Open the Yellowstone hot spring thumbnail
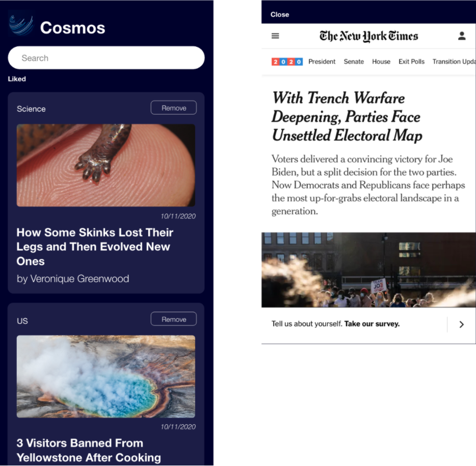Viewport: 476px width, 466px height. 106,376
